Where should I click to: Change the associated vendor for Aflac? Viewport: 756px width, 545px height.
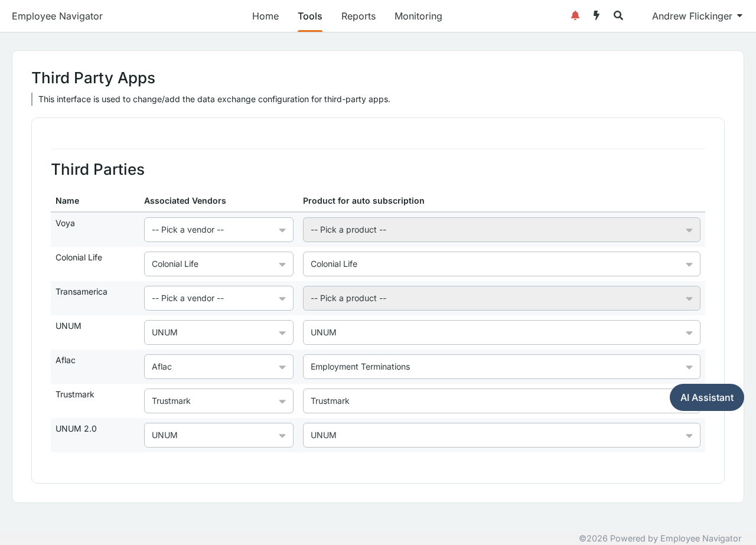pos(219,367)
